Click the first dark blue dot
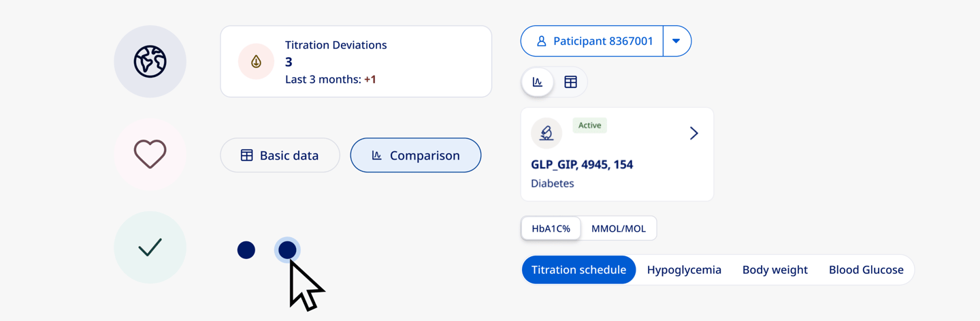The width and height of the screenshot is (980, 321). pos(246,250)
